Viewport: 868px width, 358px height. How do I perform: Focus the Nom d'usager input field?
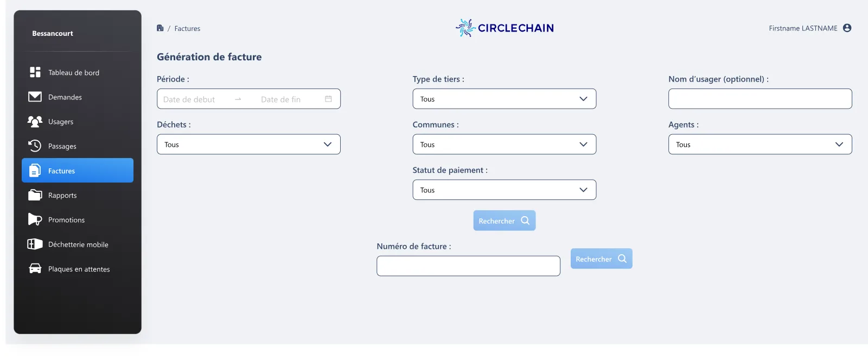pos(760,99)
